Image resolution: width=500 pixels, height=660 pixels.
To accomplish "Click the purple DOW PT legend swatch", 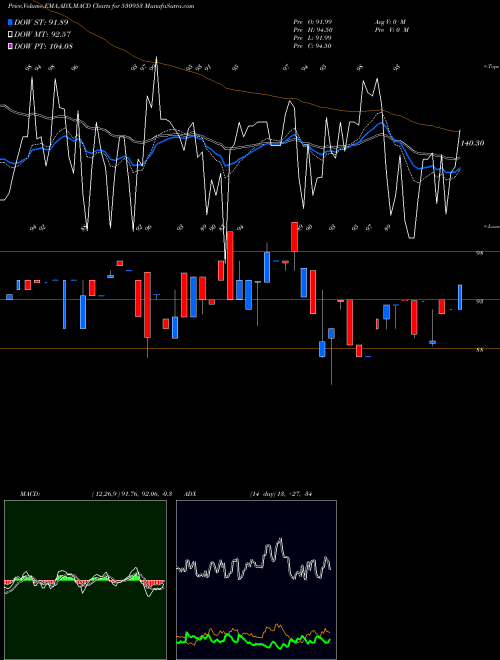I will point(10,46).
